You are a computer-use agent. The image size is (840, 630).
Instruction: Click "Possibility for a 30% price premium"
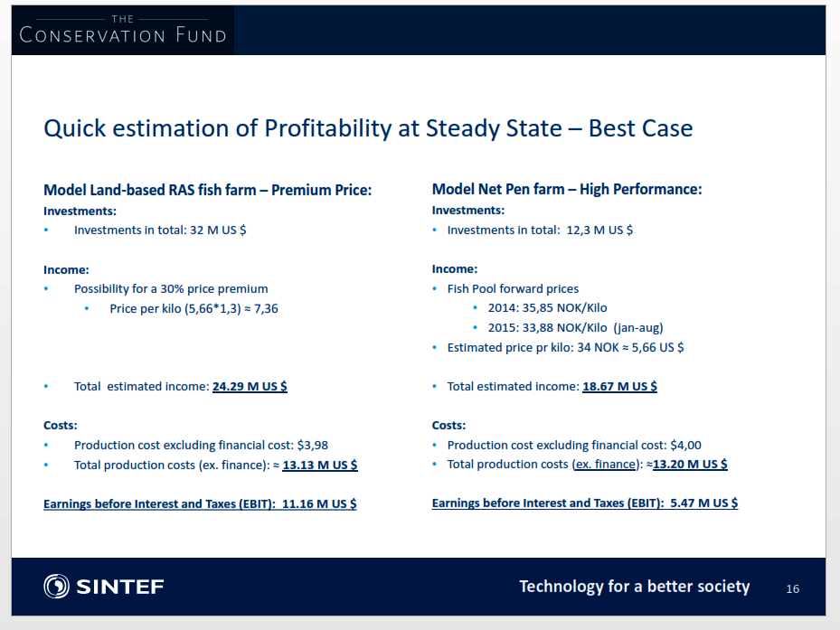[x=171, y=288]
